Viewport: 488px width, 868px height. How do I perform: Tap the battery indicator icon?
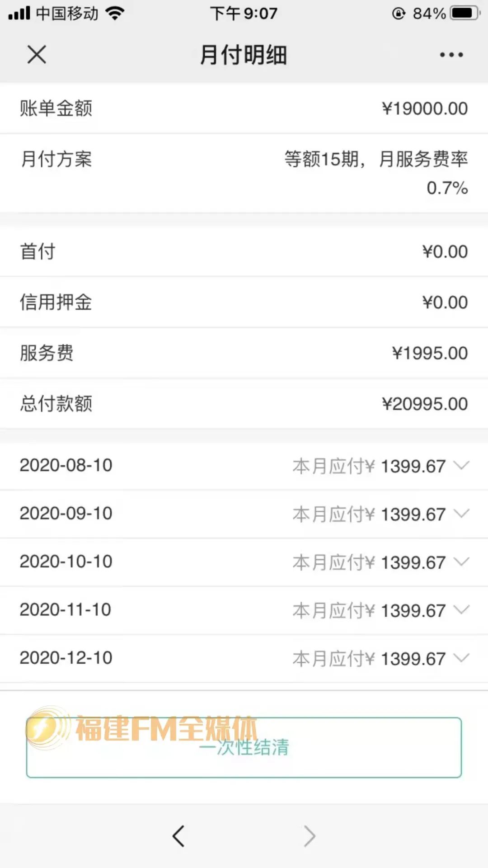click(x=464, y=13)
